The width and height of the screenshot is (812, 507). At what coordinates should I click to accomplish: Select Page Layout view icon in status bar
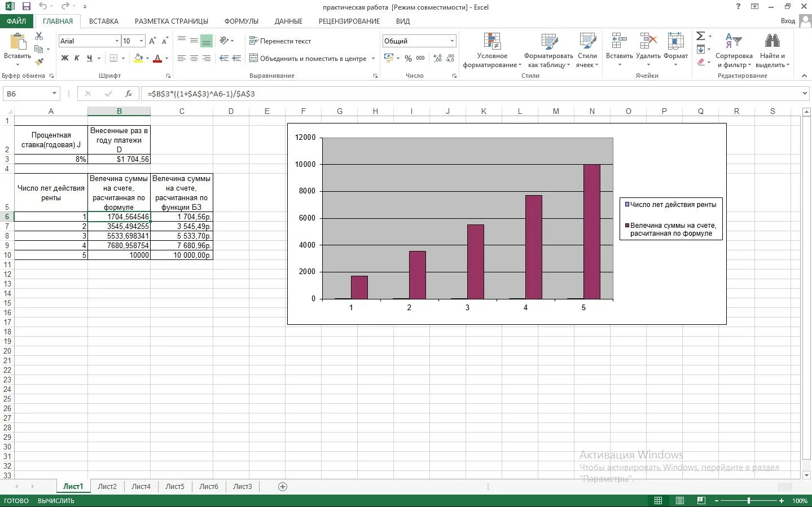click(680, 500)
